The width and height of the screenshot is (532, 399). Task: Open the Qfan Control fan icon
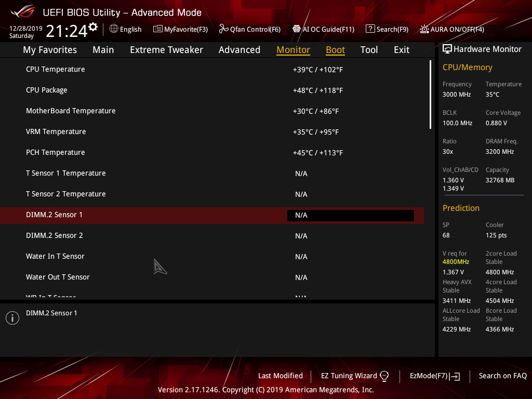[x=223, y=29]
